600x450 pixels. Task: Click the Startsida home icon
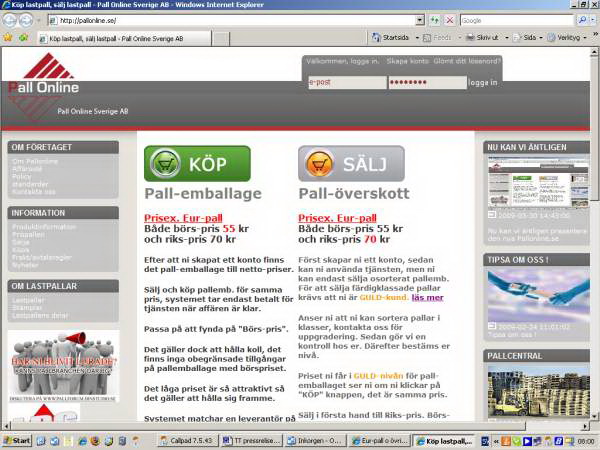pos(376,38)
